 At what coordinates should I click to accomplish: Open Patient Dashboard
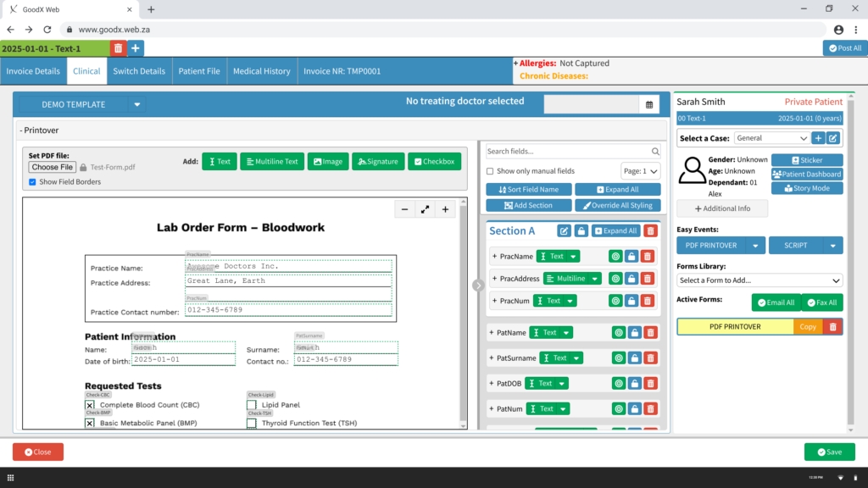coord(807,175)
